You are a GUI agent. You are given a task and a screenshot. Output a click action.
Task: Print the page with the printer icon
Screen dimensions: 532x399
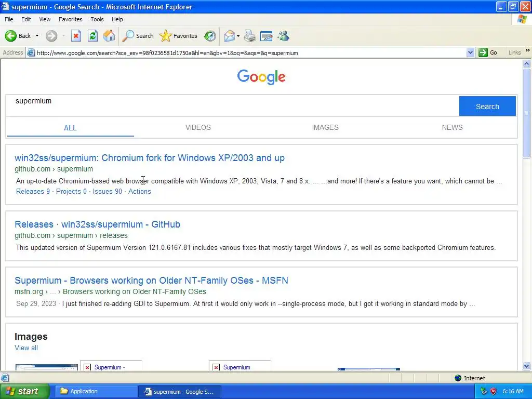pyautogui.click(x=250, y=36)
